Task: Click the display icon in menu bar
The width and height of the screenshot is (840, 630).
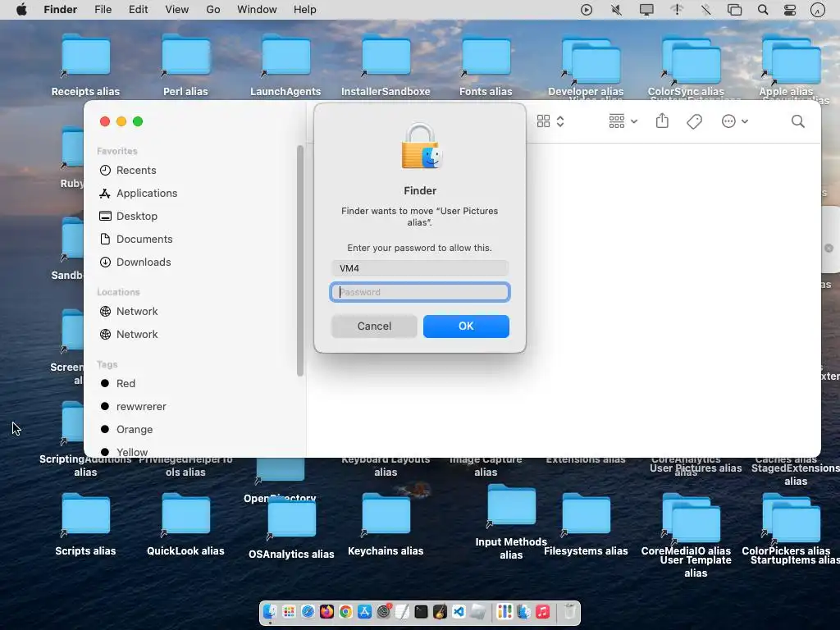Action: [646, 10]
